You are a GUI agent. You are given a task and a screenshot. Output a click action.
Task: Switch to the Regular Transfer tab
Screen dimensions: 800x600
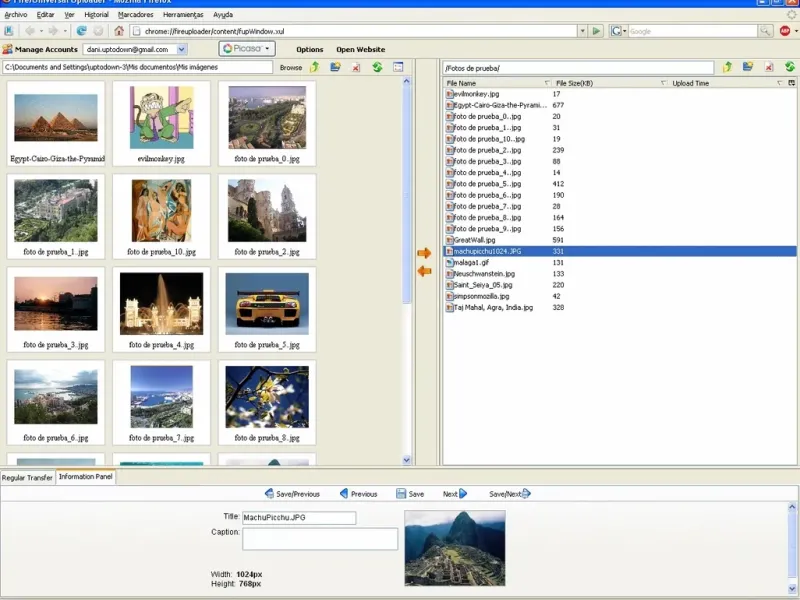[x=27, y=477]
